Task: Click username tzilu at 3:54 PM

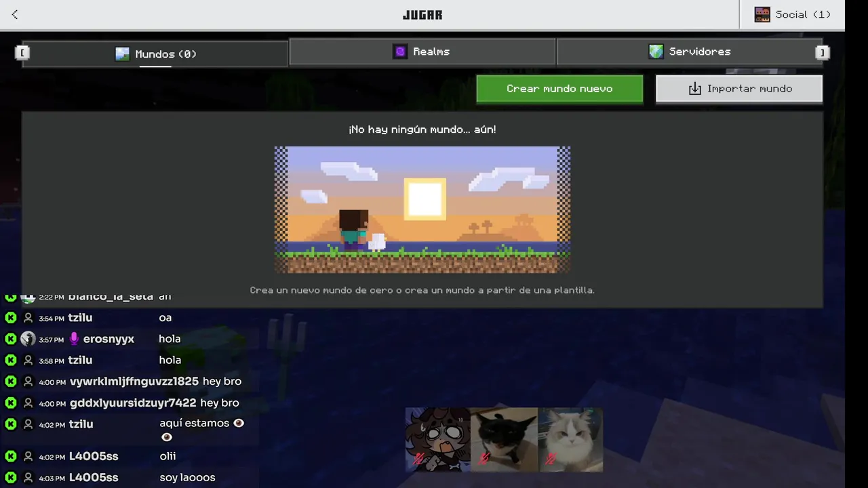Action: point(80,317)
